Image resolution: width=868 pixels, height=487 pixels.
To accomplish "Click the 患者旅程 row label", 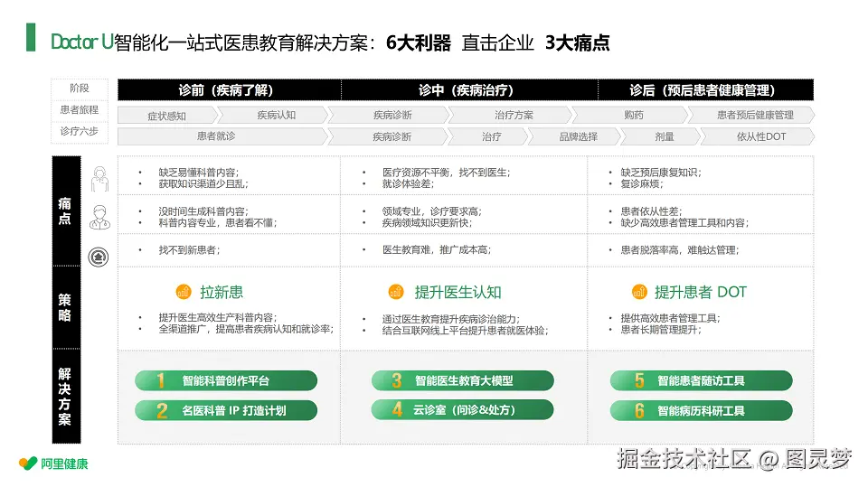I will pos(80,109).
